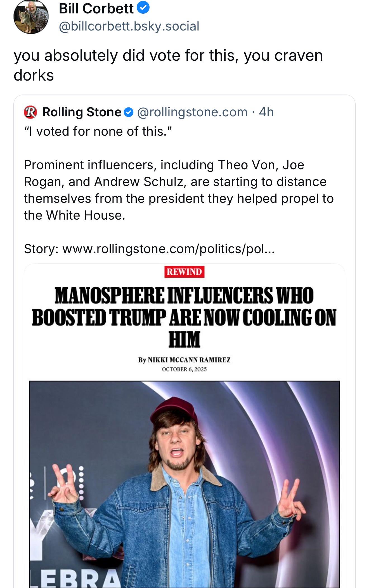Click the "you absolutely did vote" post text
Image resolution: width=369 pixels, height=588 pixels.
point(168,55)
